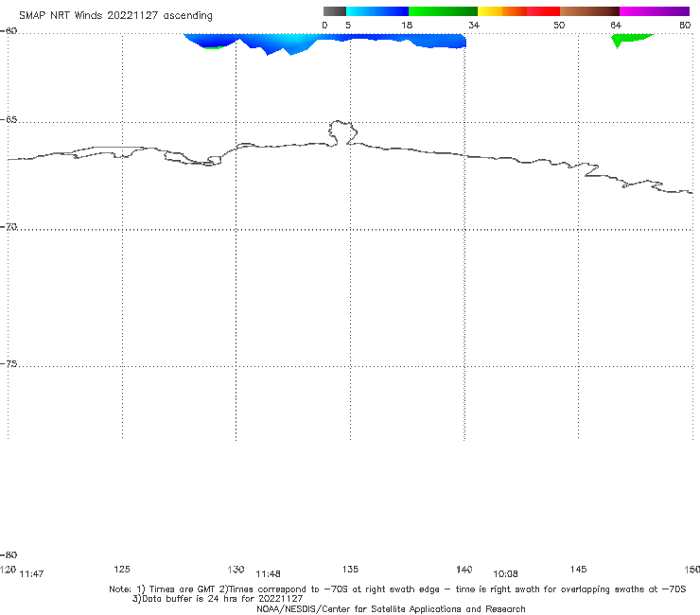Image resolution: width=700 pixels, height=615 pixels.
Task: Click the swath time '10:08'
Action: [505, 574]
